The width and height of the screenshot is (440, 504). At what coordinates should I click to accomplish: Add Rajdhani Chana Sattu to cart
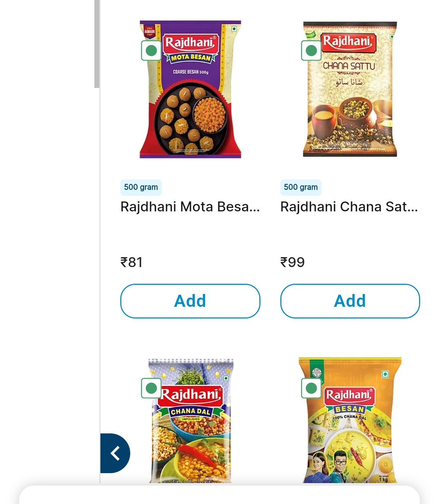(350, 301)
